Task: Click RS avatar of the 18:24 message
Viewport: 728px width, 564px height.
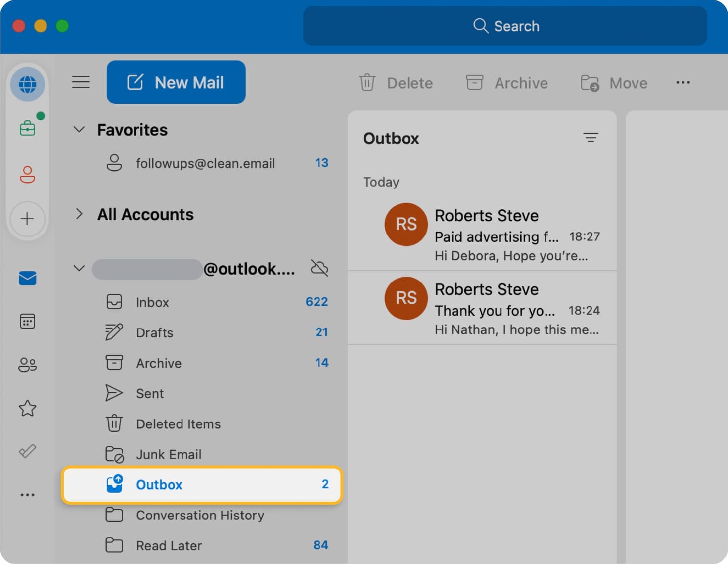Action: pyautogui.click(x=406, y=298)
